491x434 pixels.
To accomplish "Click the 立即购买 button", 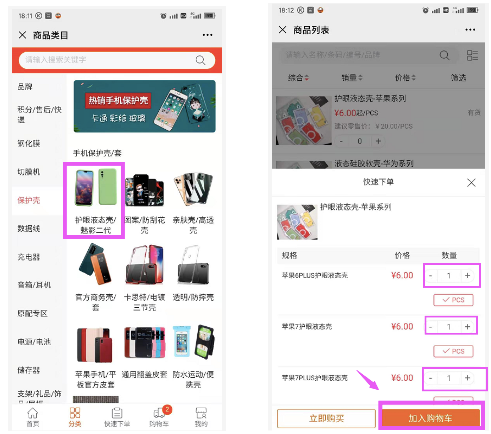I will coord(326,418).
